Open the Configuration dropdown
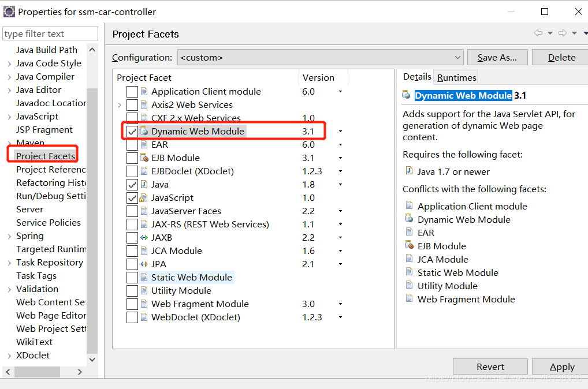Screen dimensions: 588x389 (457, 57)
